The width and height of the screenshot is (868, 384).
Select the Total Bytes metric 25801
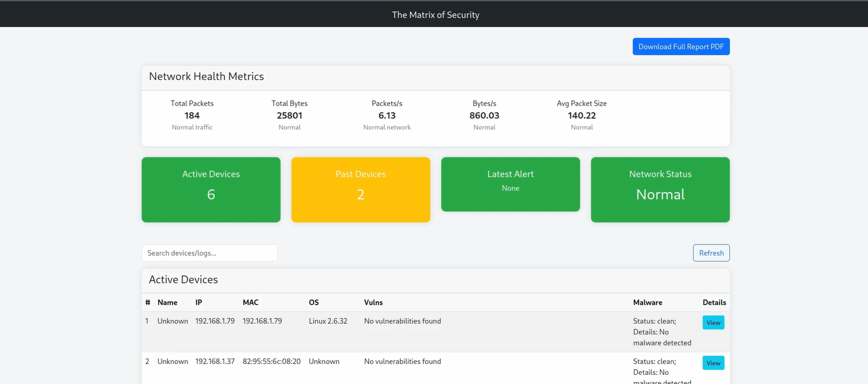[289, 115]
